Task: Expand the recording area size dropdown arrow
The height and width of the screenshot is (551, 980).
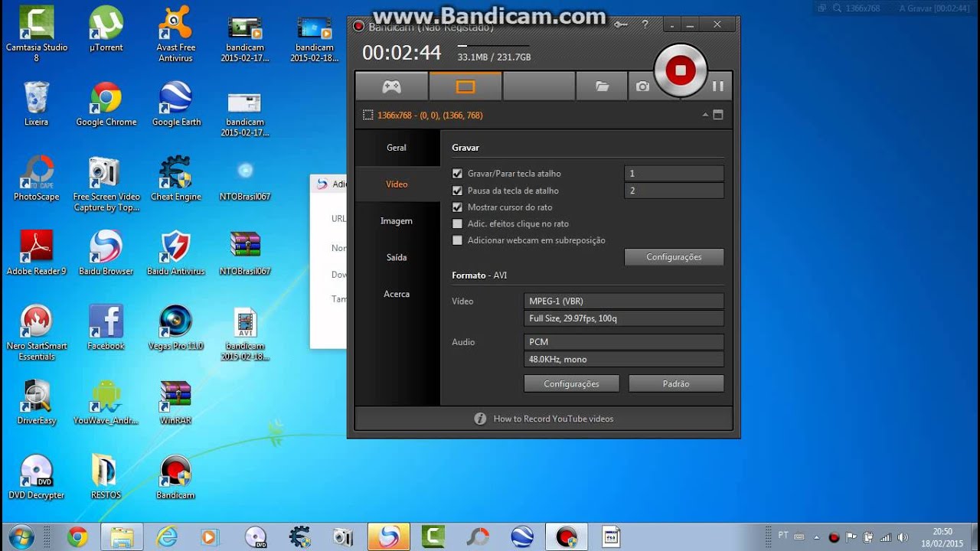Action: pyautogui.click(x=705, y=115)
